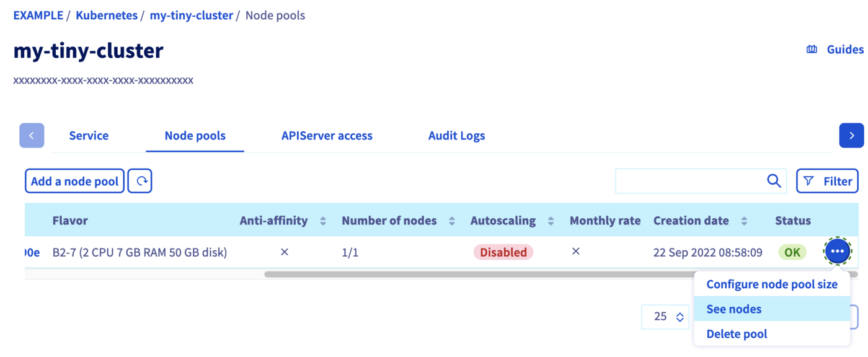868x357 pixels.
Task: Open the Kubernetes breadcrumb link
Action: point(106,15)
